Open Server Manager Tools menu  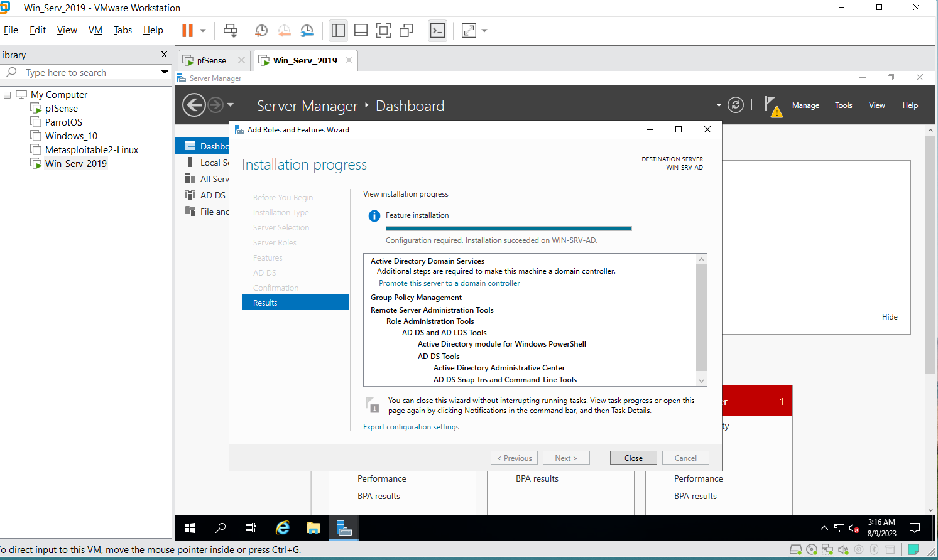click(x=843, y=105)
